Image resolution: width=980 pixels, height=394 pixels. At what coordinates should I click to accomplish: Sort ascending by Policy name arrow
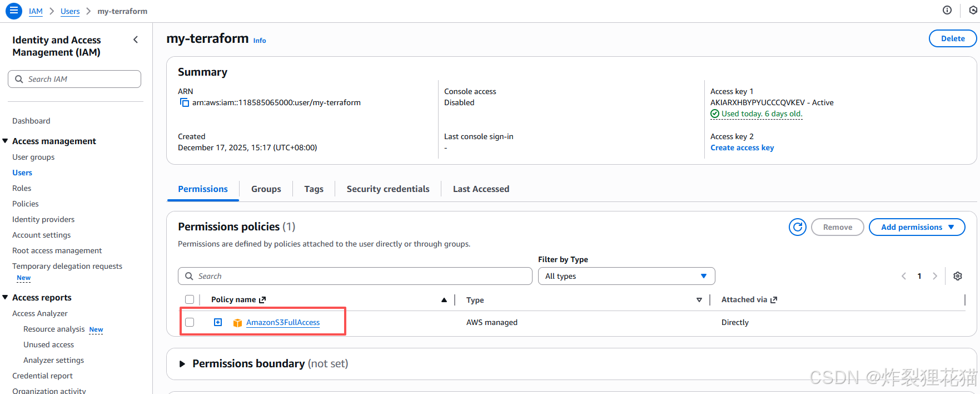[444, 300]
